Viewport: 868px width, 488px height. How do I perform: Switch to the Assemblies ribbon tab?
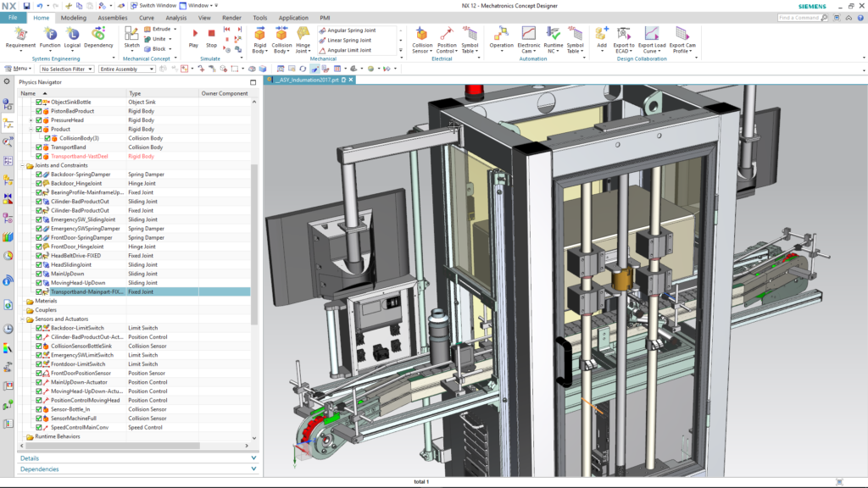click(113, 17)
